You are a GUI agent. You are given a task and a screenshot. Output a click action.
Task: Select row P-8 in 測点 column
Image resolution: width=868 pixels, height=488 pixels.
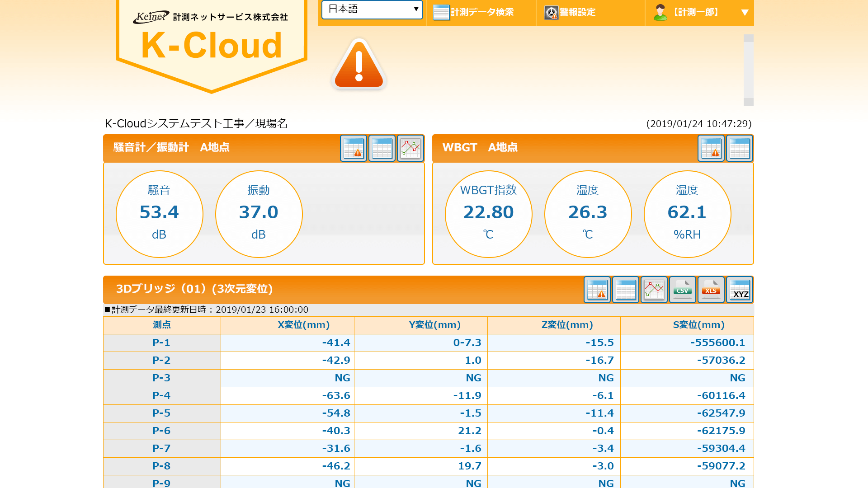pos(162,466)
